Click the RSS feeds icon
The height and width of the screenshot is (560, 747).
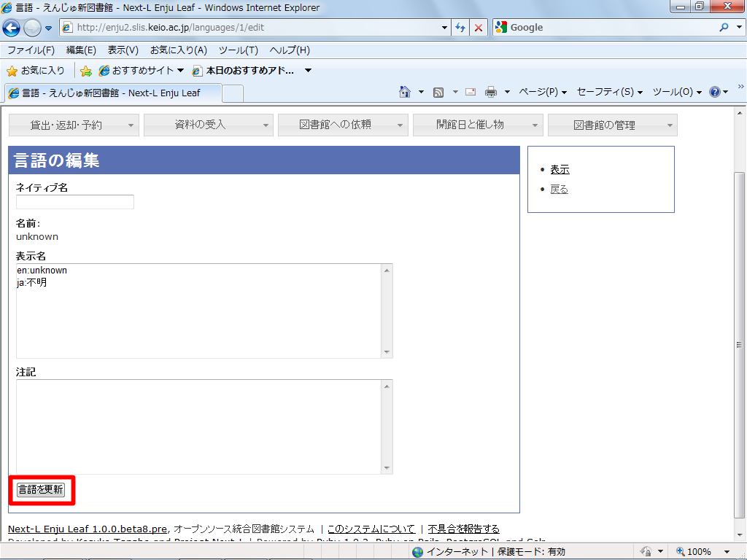pyautogui.click(x=438, y=93)
